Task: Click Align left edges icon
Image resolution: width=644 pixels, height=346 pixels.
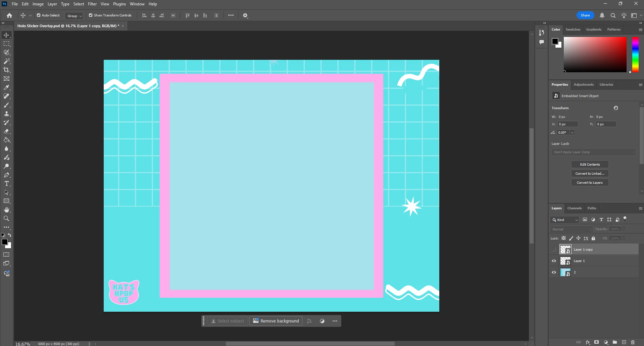Action: (x=145, y=15)
